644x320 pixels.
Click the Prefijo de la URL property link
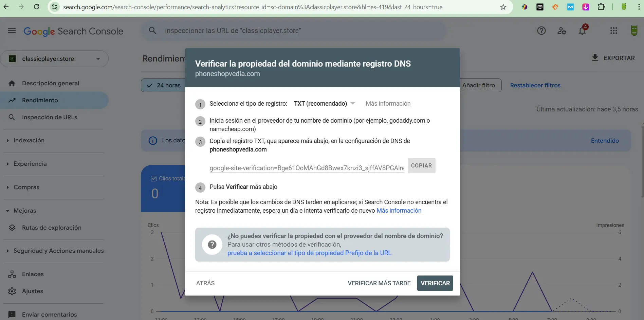click(309, 253)
